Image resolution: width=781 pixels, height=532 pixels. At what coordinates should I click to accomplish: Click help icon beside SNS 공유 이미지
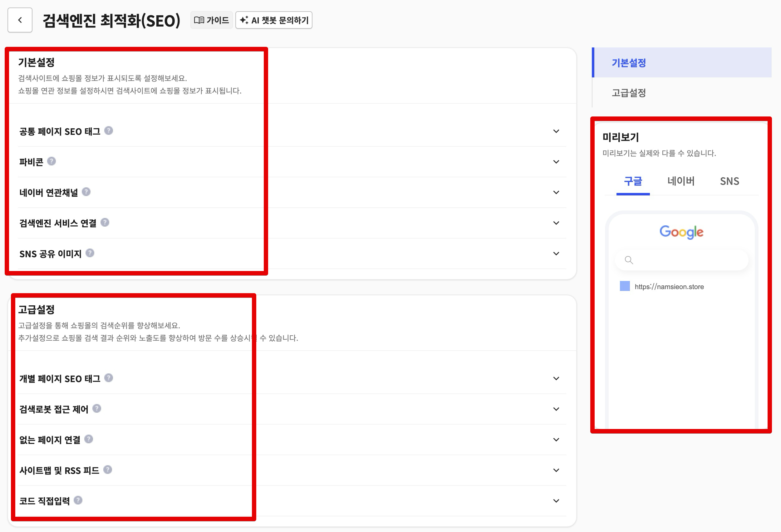tap(90, 253)
